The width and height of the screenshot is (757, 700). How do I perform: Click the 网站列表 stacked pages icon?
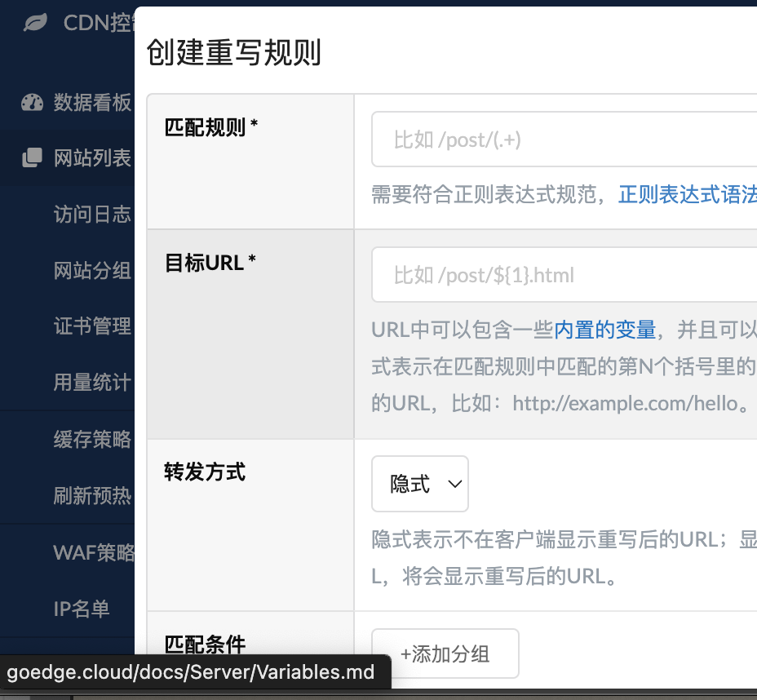[x=32, y=157]
